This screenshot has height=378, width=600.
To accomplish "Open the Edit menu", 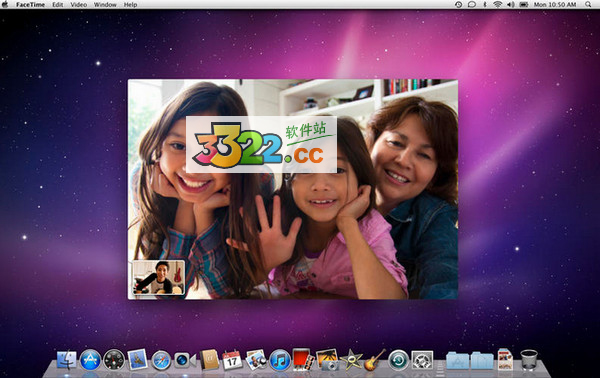I will click(x=57, y=5).
